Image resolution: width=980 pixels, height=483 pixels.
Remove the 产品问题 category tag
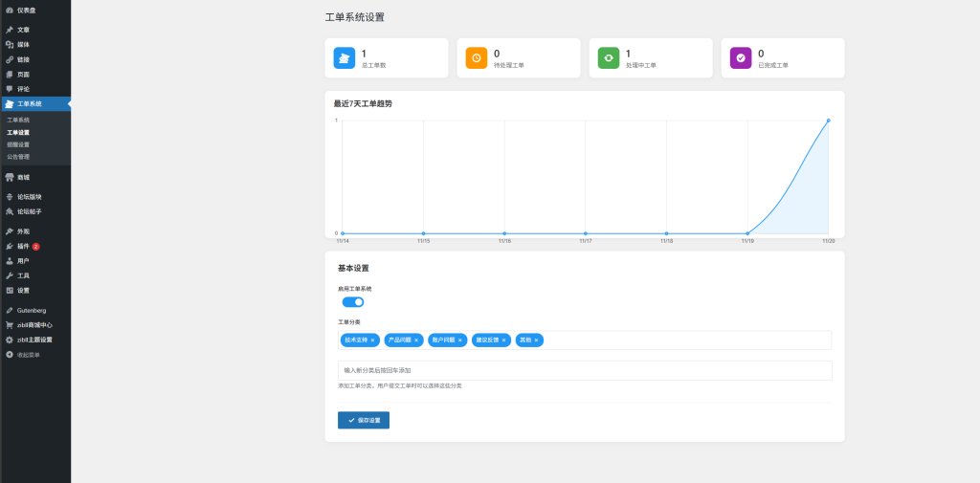tap(416, 340)
